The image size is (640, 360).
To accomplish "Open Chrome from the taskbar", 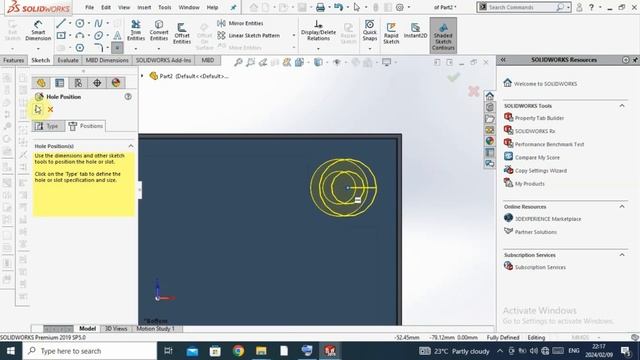I will point(238,351).
